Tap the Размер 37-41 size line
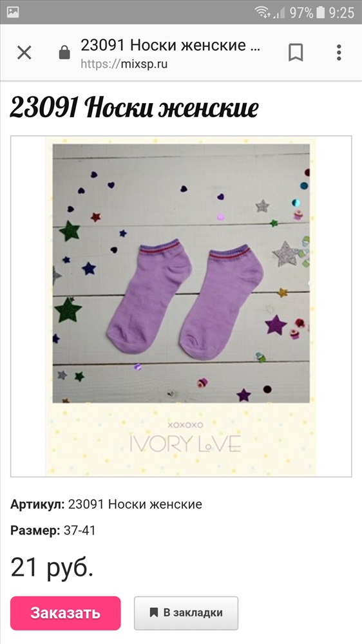This screenshot has height=644, width=362. coord(53,530)
